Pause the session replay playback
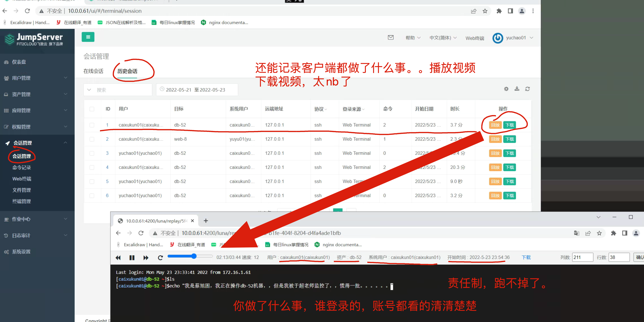Screen dimensions: 644x322 click(132, 258)
